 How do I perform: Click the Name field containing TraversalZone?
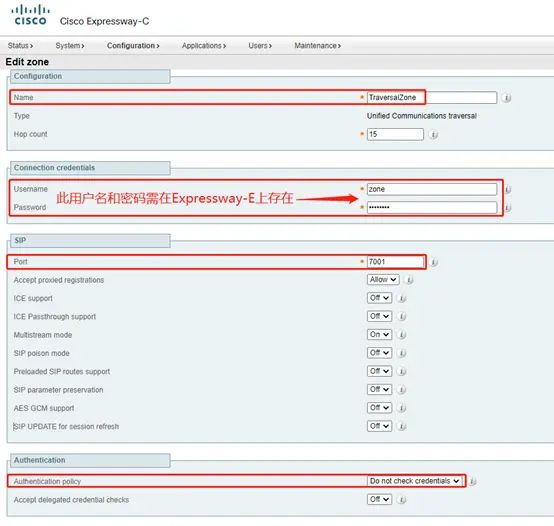pyautogui.click(x=432, y=97)
